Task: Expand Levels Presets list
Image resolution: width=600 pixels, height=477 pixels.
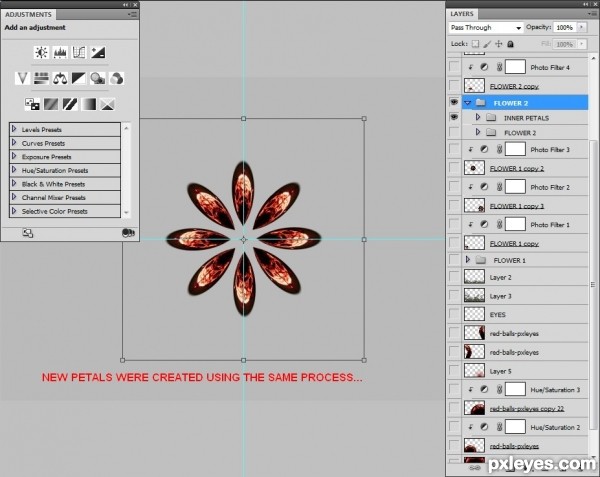Action: pos(14,129)
